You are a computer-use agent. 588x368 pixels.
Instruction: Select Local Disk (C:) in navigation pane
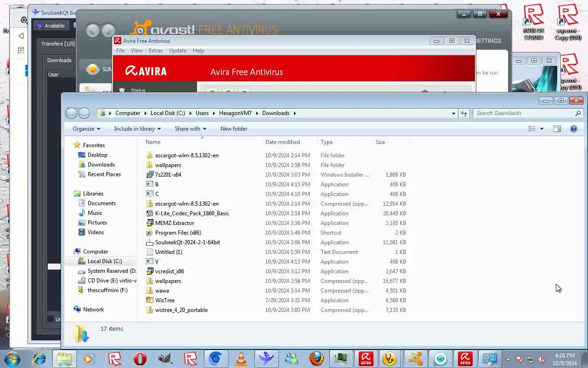pyautogui.click(x=105, y=261)
